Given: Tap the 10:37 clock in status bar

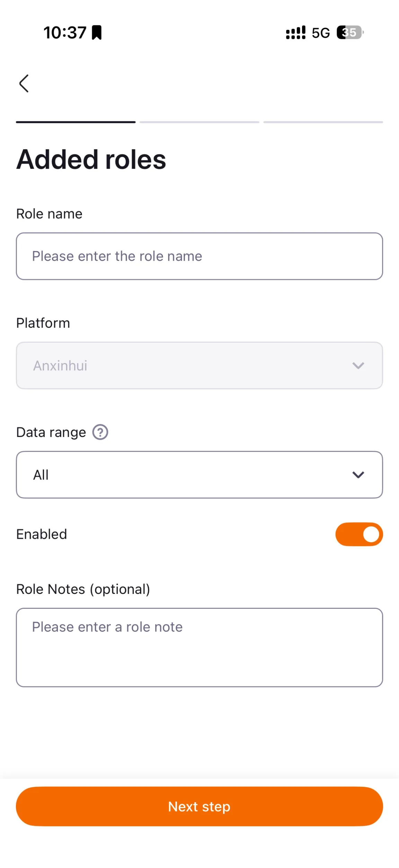Looking at the screenshot, I should pos(65,33).
